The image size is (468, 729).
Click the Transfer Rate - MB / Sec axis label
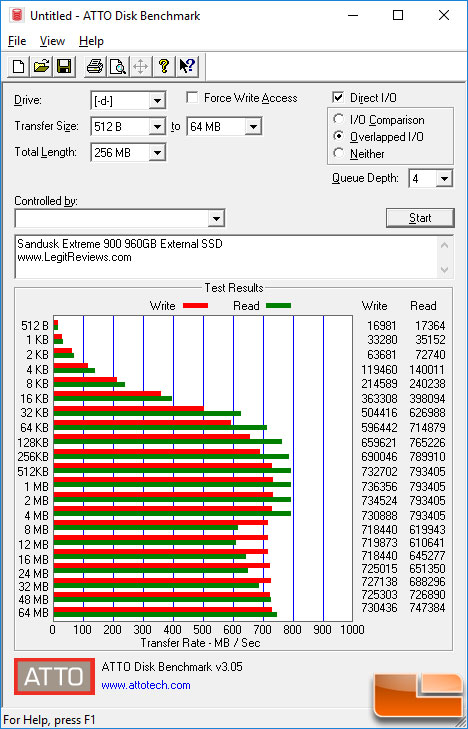pyautogui.click(x=200, y=643)
